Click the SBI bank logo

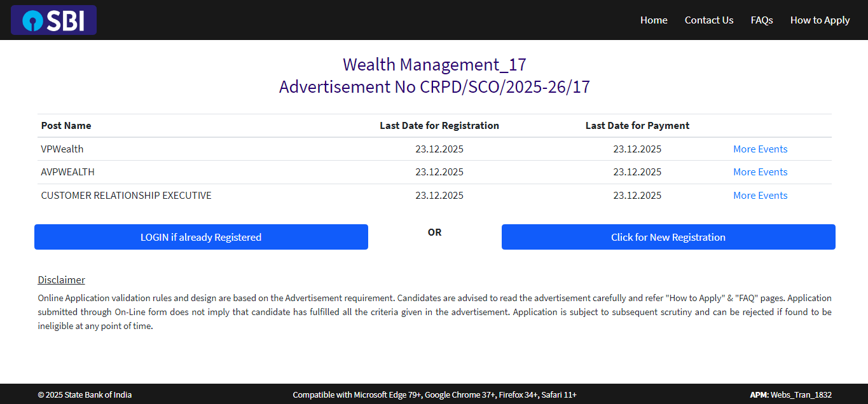pyautogui.click(x=53, y=20)
